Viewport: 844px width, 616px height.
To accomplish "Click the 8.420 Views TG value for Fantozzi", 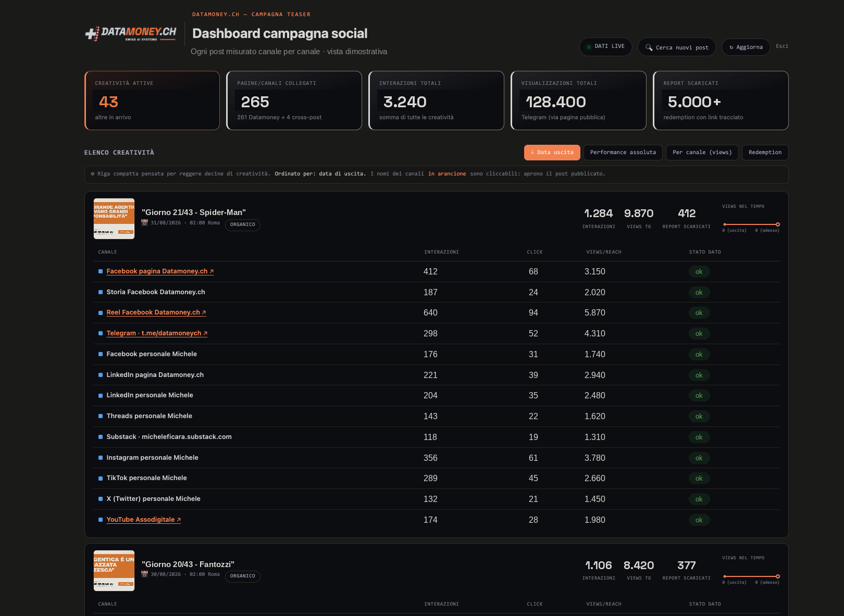I will pos(639,565).
